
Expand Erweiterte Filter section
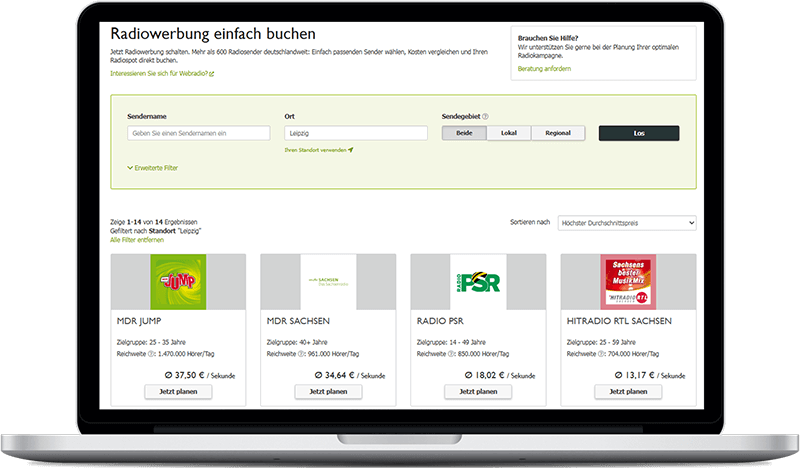click(x=153, y=168)
